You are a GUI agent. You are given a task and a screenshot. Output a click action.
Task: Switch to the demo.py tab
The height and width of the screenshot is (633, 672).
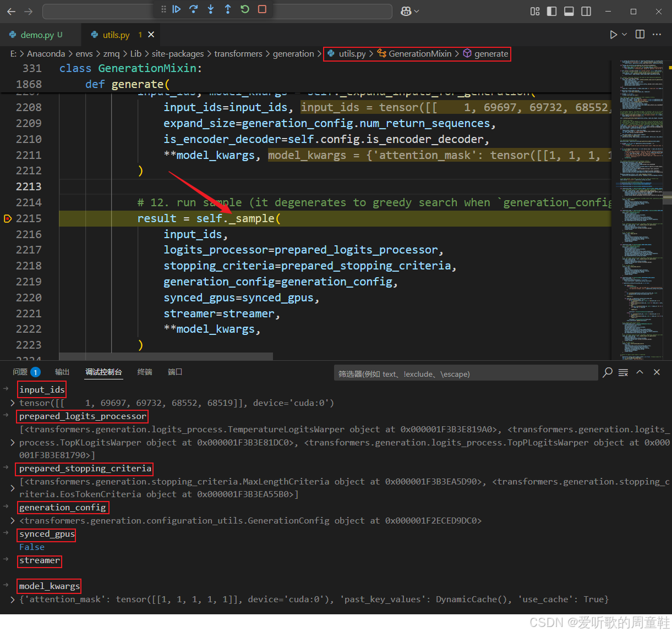click(37, 35)
